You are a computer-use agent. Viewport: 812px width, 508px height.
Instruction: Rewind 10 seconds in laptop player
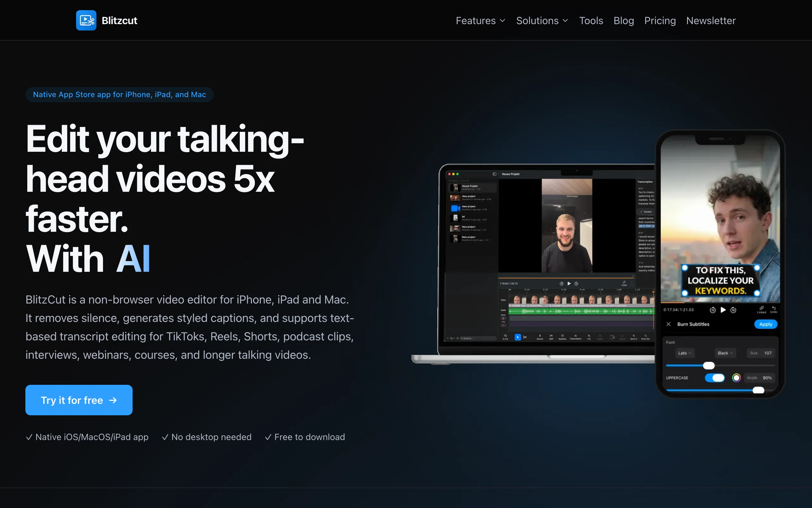(562, 284)
